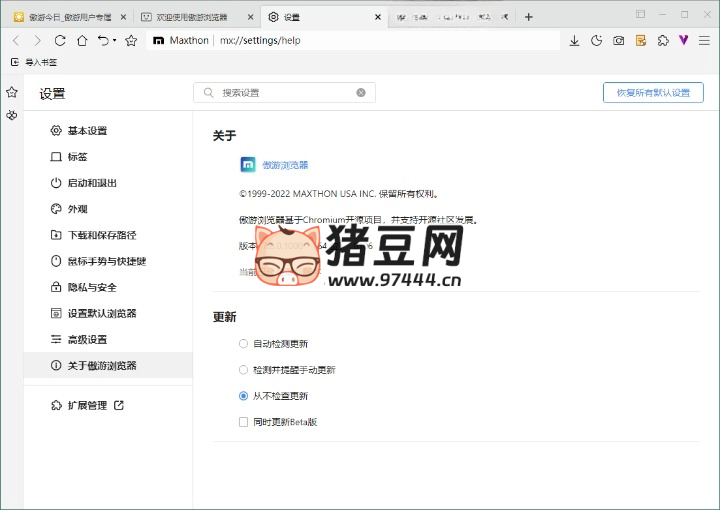Image resolution: width=720 pixels, height=510 pixels.
Task: Select 自动检测更新 radio option
Action: click(243, 344)
